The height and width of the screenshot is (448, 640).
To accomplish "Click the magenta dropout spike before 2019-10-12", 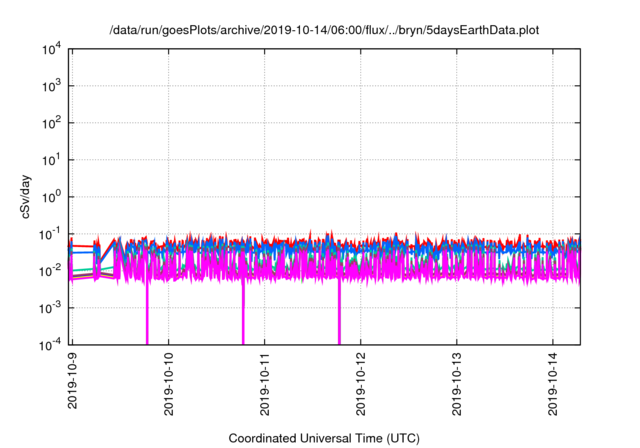I will [339, 314].
